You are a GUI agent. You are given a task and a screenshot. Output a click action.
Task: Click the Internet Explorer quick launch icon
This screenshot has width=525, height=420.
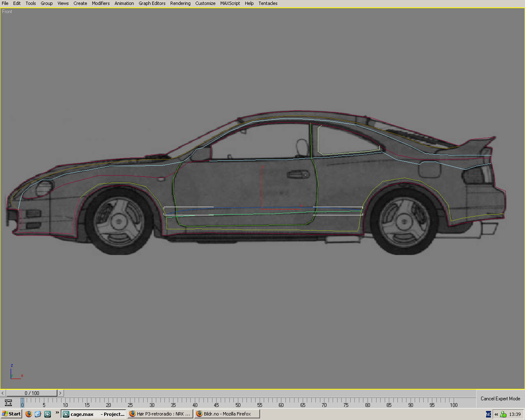pos(38,414)
